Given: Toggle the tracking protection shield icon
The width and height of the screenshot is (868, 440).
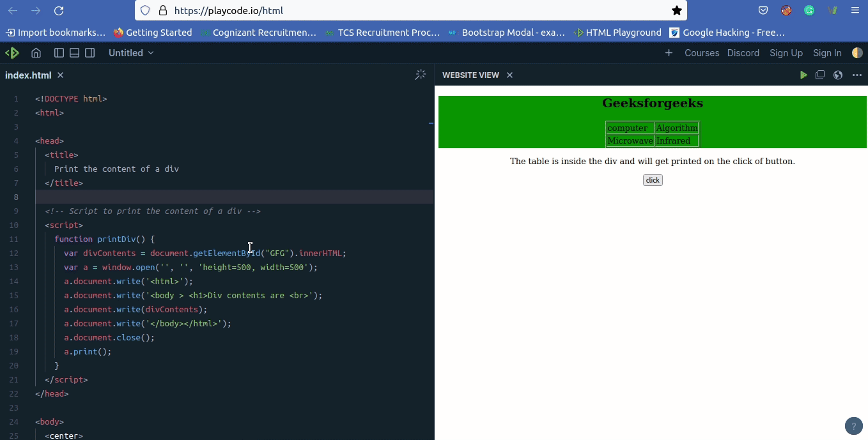Looking at the screenshot, I should tap(145, 10).
